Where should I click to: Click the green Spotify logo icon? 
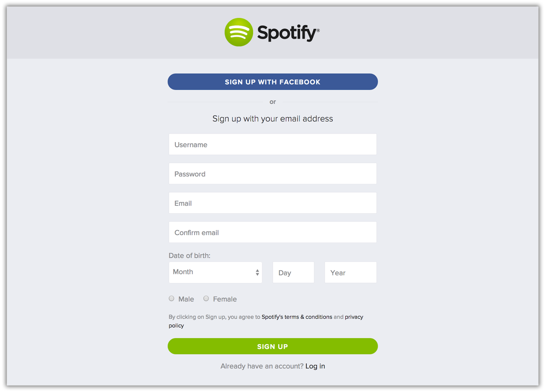pos(238,32)
